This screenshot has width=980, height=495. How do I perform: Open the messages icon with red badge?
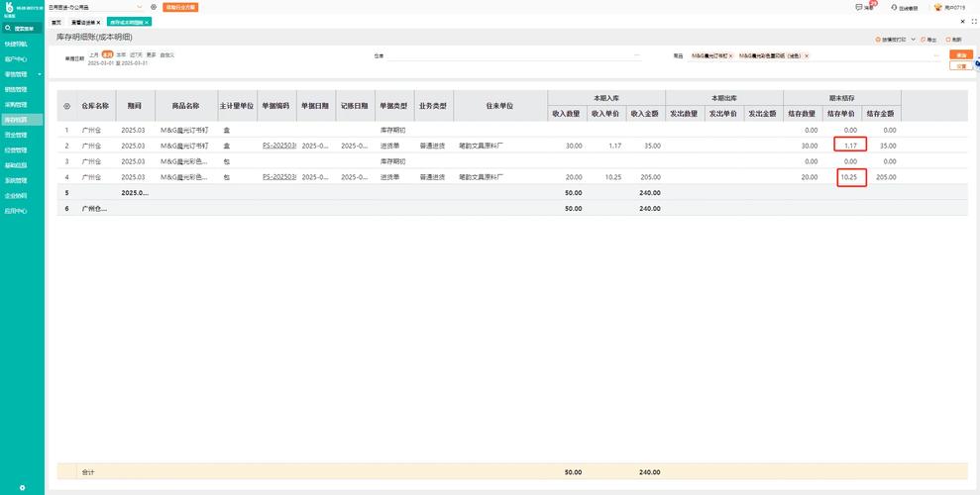(x=859, y=8)
